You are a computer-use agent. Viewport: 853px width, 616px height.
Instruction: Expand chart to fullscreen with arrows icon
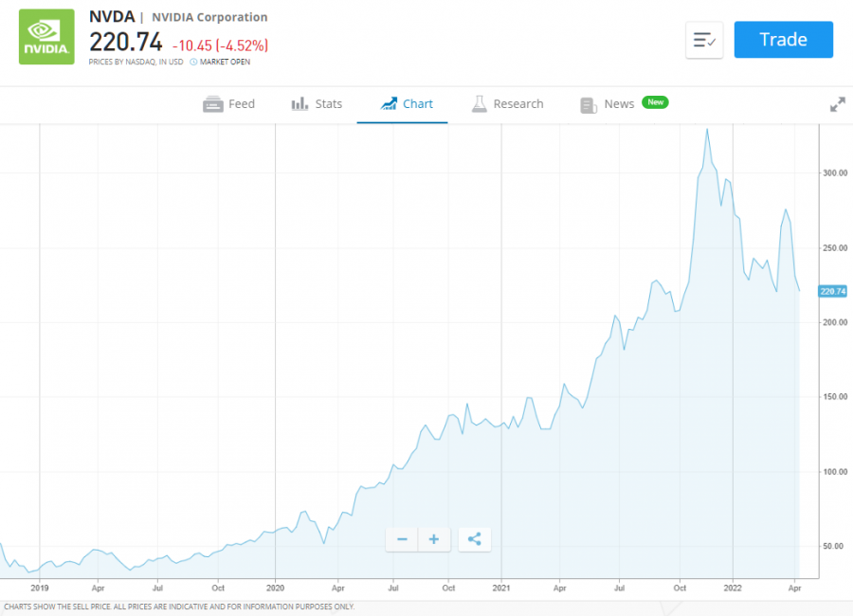click(838, 104)
